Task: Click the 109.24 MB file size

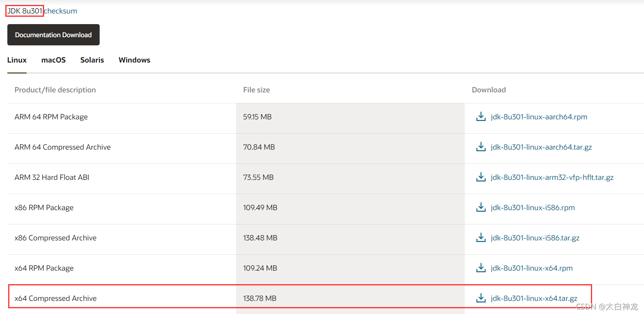Action: (260, 268)
